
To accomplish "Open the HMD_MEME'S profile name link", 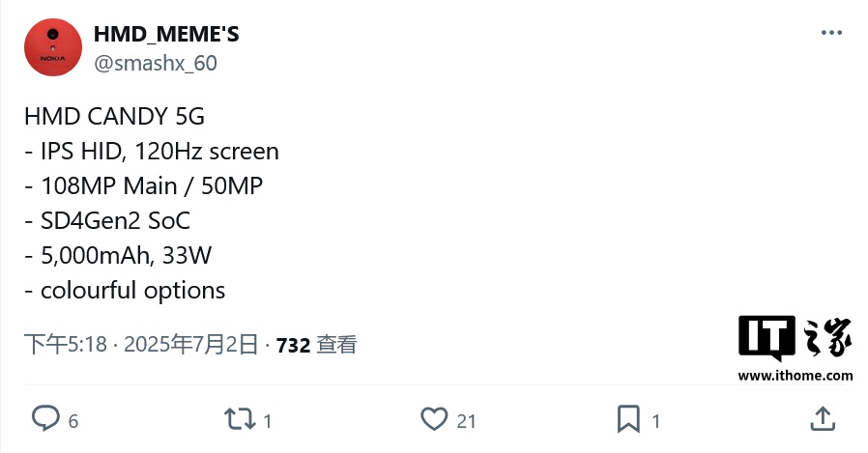I will pos(166,34).
